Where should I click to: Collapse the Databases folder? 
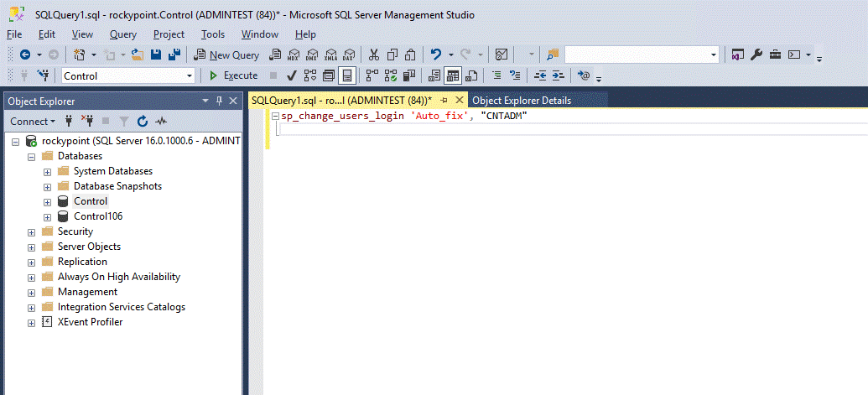(32, 157)
